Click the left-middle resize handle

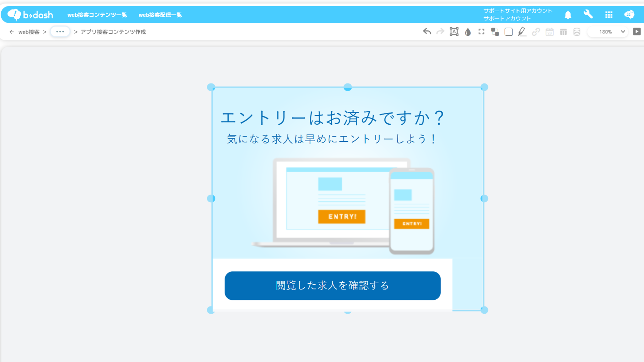(211, 199)
